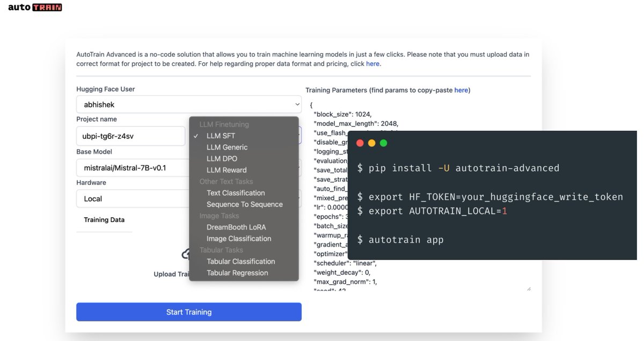Click the green terminal window dot

pyautogui.click(x=383, y=143)
